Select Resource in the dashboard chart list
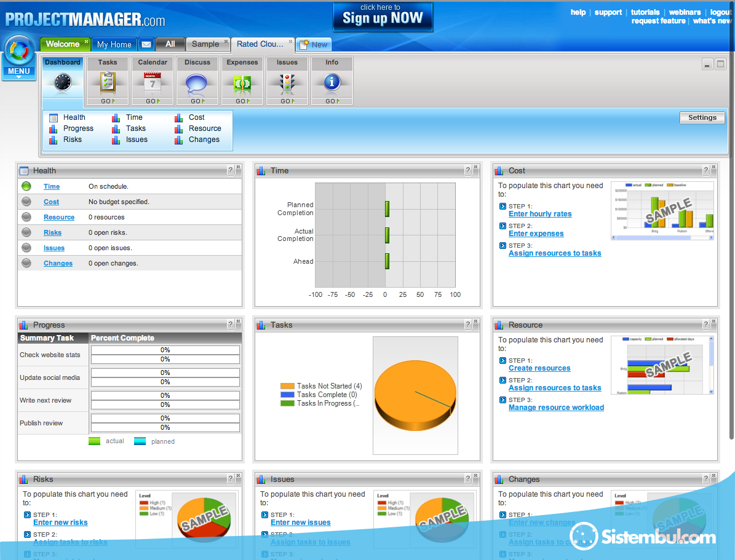The height and width of the screenshot is (560, 735). click(x=205, y=128)
